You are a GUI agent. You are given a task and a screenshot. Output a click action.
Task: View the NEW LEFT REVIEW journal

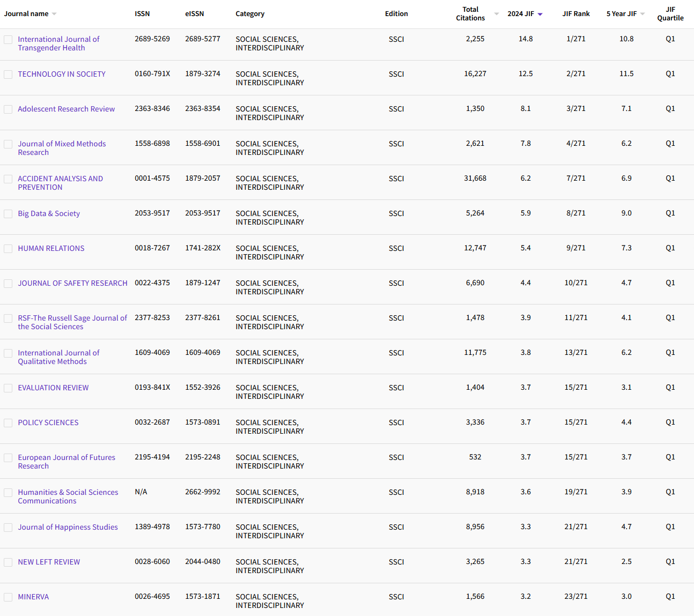49,562
